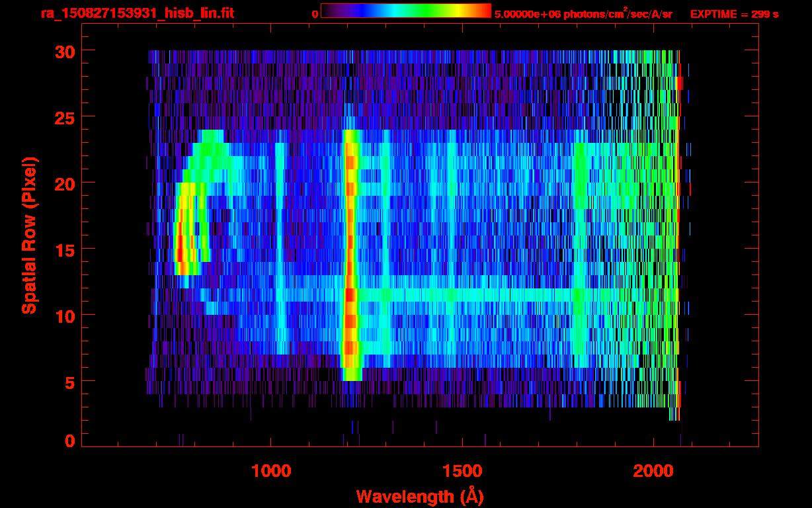Click the bright red emission line near 1216 Å
The height and width of the screenshot is (508, 812).
point(350,255)
